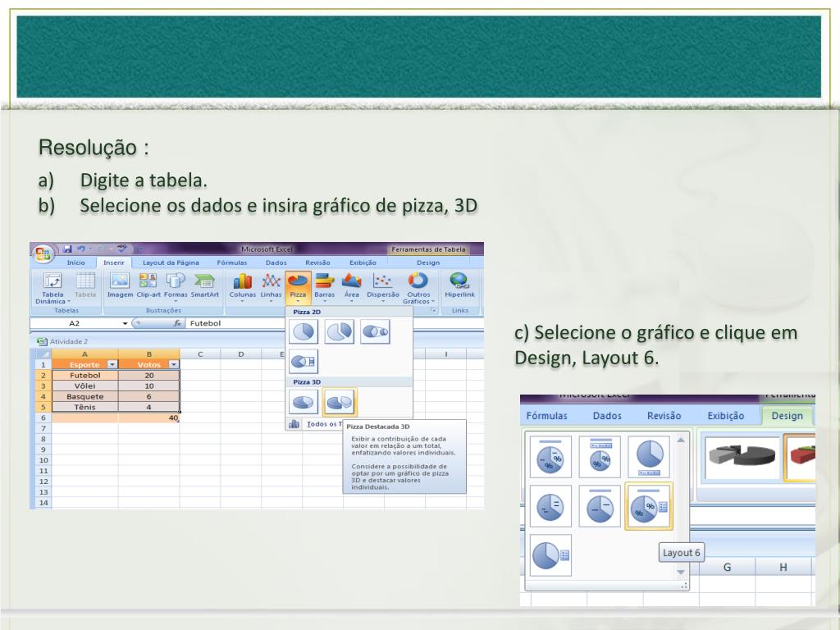Click the fx insert function icon
Screen dimensions: 840x630
pyautogui.click(x=177, y=323)
